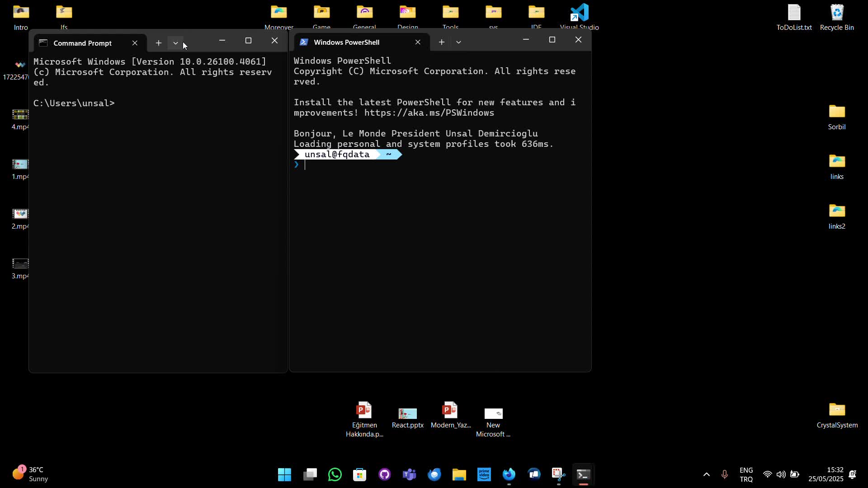
Task: Select the Game desktop folder
Action: tap(321, 17)
